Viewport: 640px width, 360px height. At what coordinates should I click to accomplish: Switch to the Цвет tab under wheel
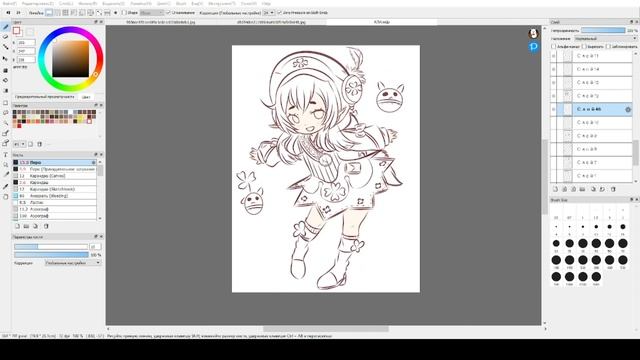(86, 97)
